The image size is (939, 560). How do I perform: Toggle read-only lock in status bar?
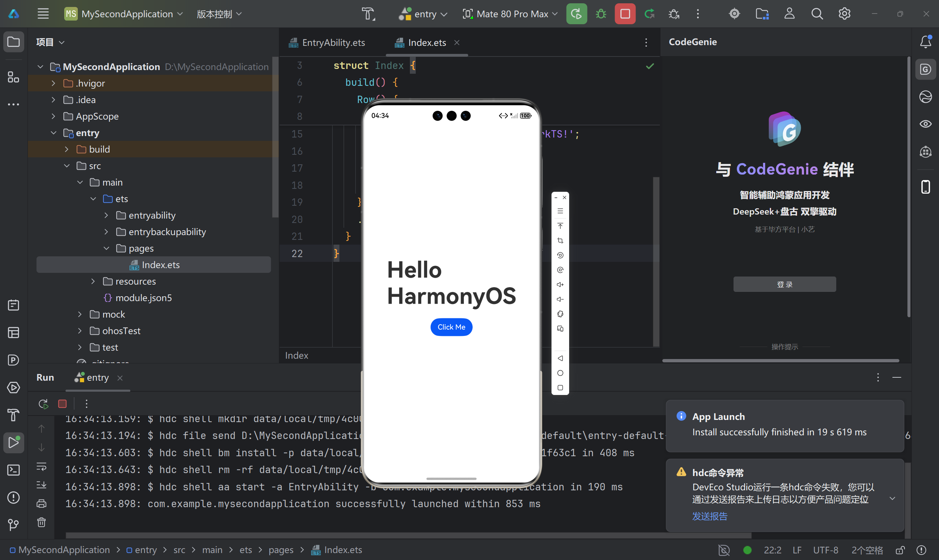pos(900,550)
